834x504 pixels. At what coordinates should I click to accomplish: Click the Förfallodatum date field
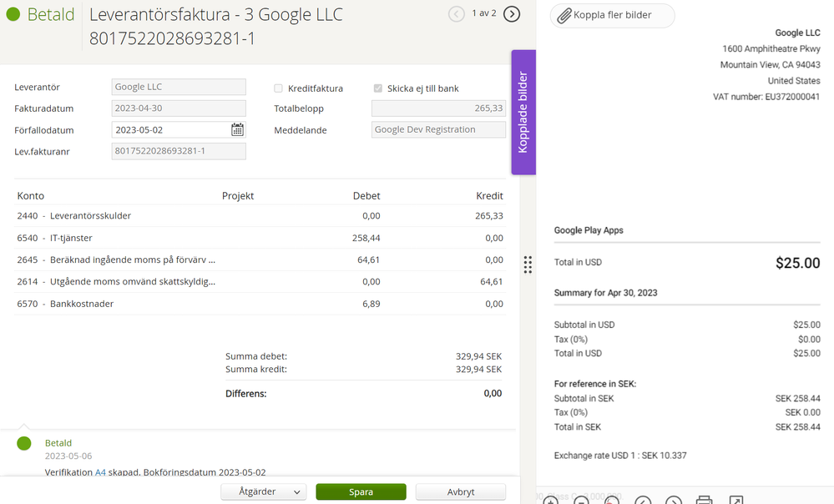[x=170, y=130]
